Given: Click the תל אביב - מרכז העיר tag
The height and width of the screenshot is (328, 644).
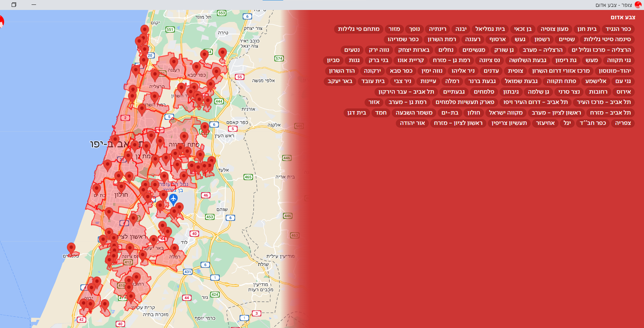Looking at the screenshot, I should click(x=604, y=102).
